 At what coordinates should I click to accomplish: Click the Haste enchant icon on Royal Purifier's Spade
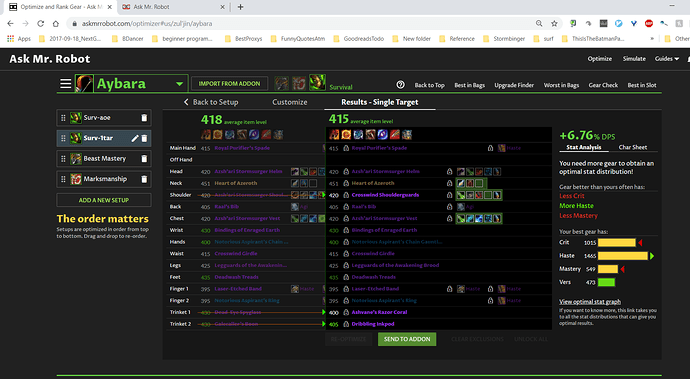[502, 148]
